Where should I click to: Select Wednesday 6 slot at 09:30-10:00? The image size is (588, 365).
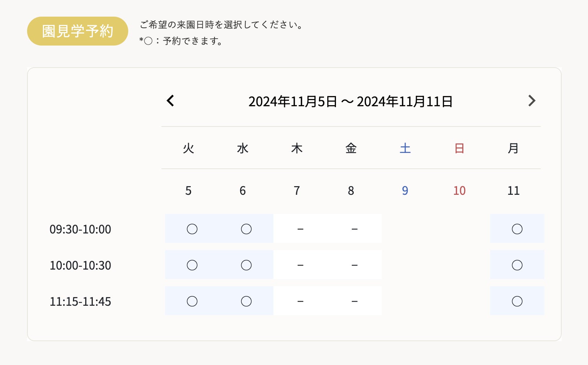246,229
